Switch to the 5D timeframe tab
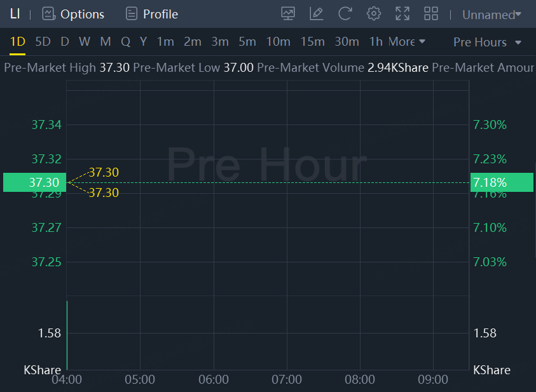536x392 pixels. [x=43, y=42]
